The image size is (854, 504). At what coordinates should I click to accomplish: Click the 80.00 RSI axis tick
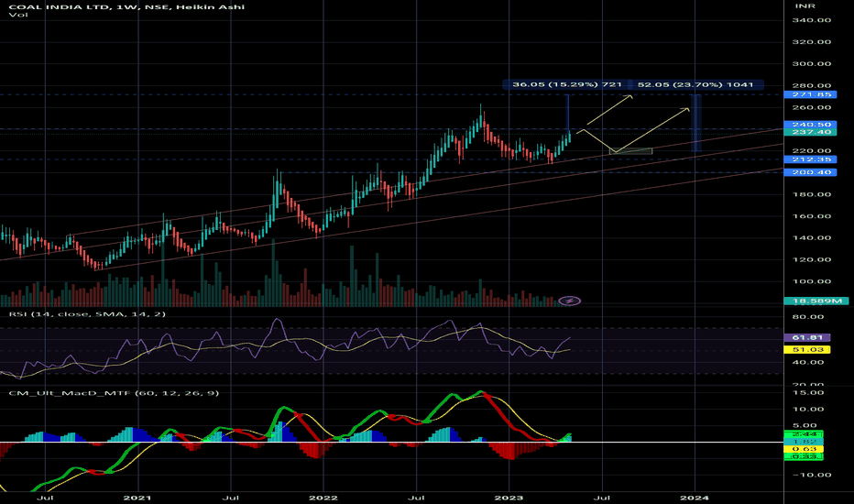pyautogui.click(x=808, y=316)
